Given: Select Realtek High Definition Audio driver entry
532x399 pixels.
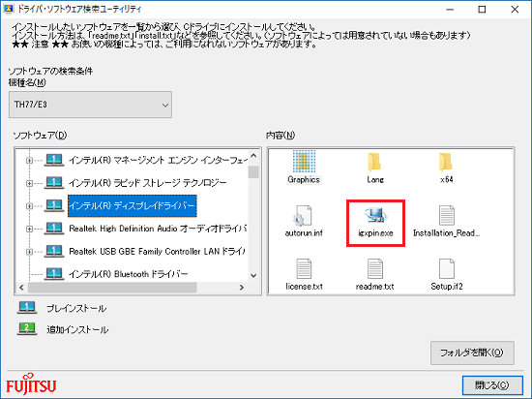Looking at the screenshot, I should [158, 229].
